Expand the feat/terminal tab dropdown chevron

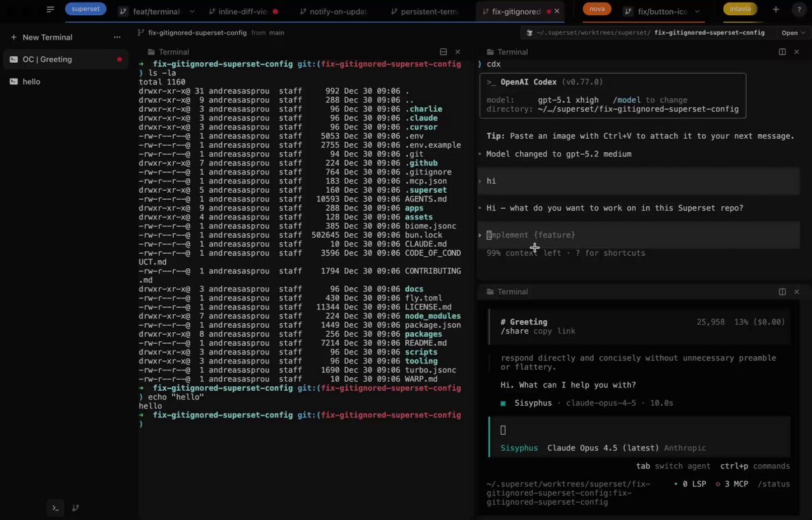click(x=192, y=11)
